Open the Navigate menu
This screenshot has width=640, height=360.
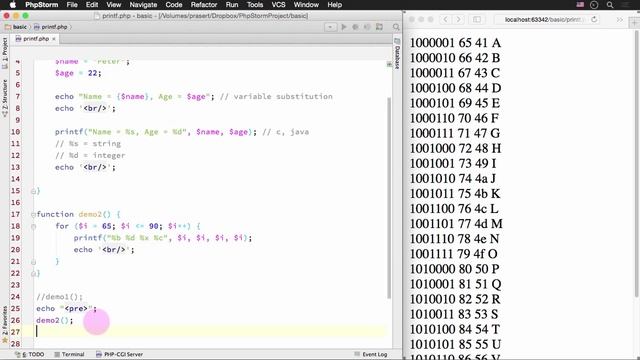tap(143, 5)
